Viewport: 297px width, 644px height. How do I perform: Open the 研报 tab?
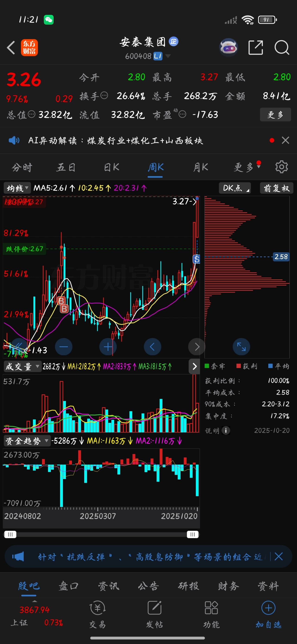[x=189, y=586]
